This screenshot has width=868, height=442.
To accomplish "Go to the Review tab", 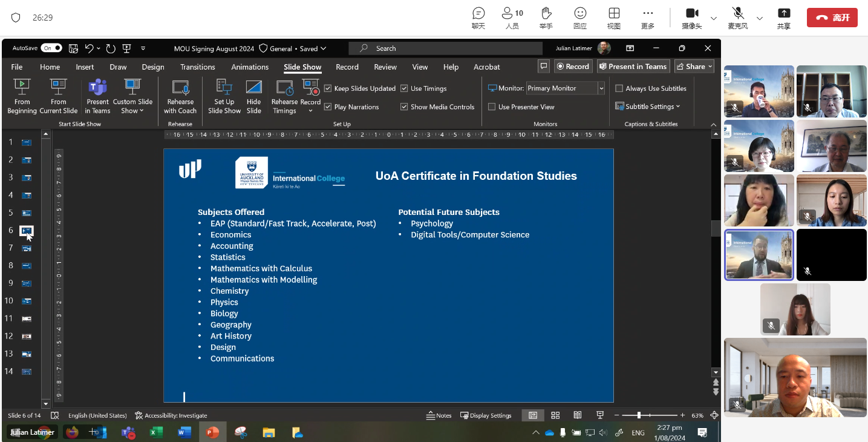I will [385, 67].
